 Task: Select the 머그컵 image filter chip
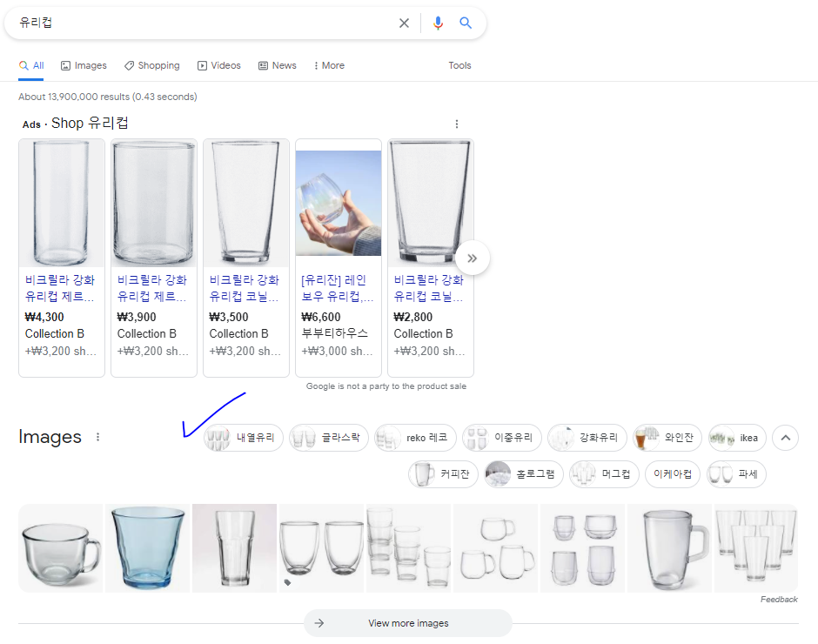click(x=604, y=474)
